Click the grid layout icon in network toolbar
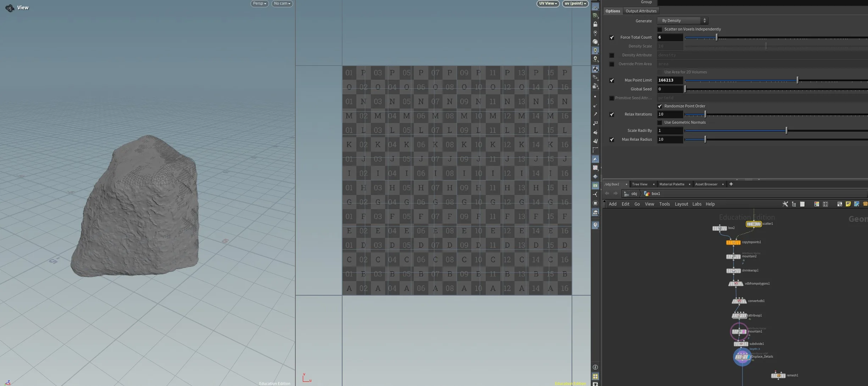The height and width of the screenshot is (386, 868). [x=825, y=204]
